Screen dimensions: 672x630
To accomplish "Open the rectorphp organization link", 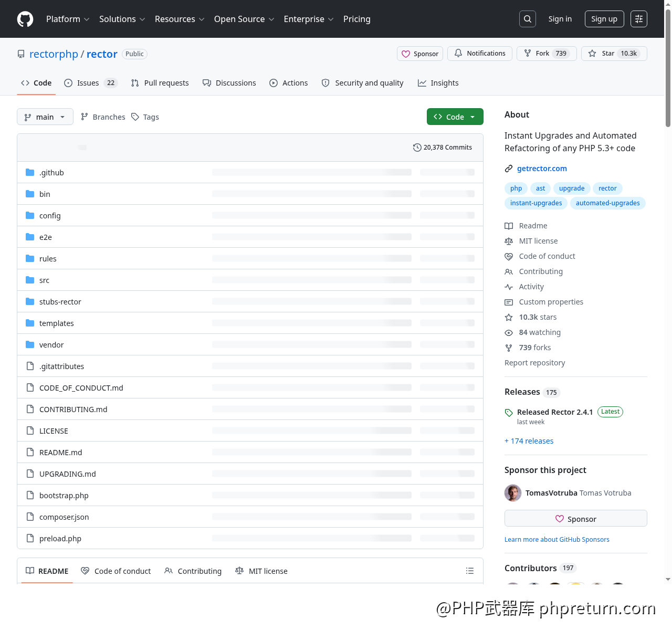I will point(54,54).
